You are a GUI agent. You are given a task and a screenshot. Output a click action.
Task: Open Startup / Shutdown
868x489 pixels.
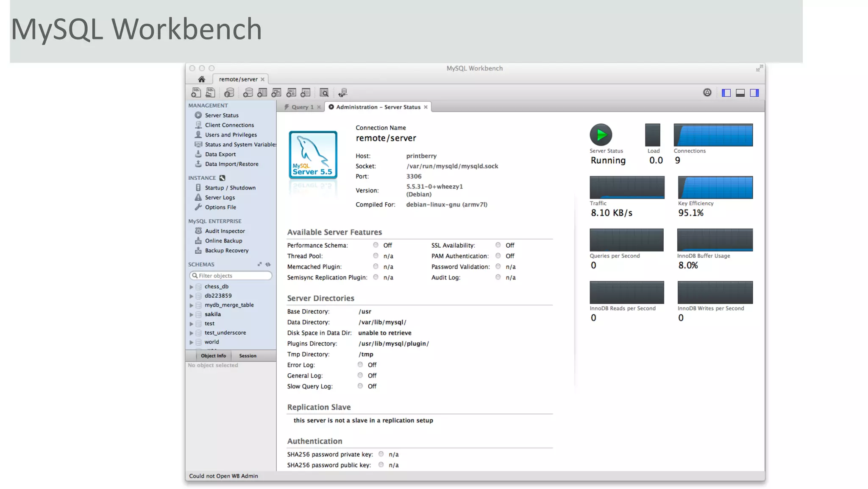click(x=230, y=188)
